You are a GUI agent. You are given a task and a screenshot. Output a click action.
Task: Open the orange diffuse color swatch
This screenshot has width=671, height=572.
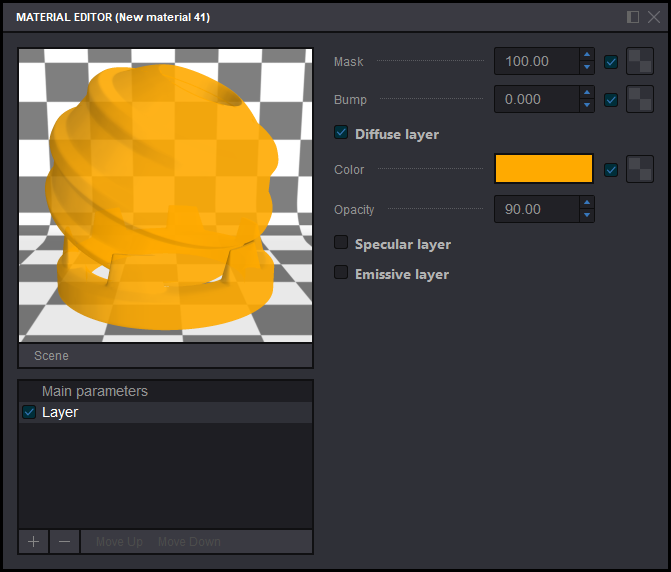coord(544,169)
